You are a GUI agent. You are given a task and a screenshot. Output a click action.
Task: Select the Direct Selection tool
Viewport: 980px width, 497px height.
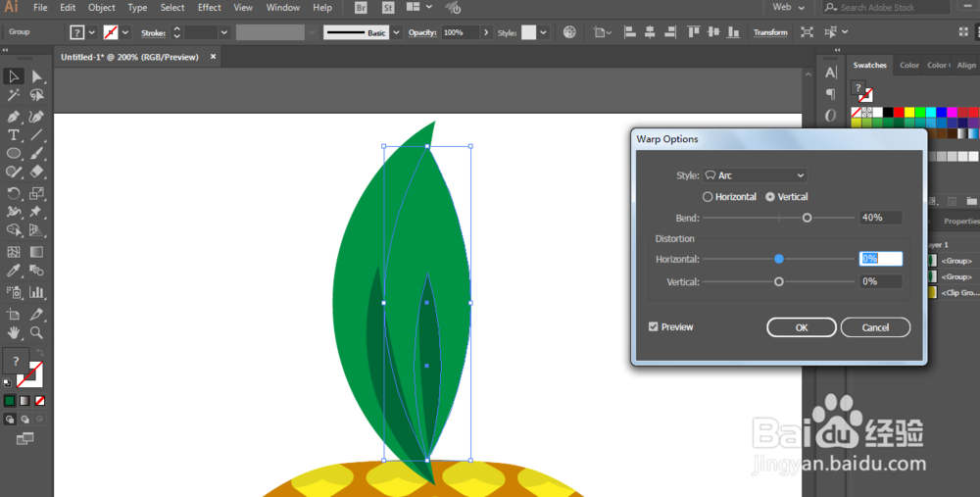(37, 76)
